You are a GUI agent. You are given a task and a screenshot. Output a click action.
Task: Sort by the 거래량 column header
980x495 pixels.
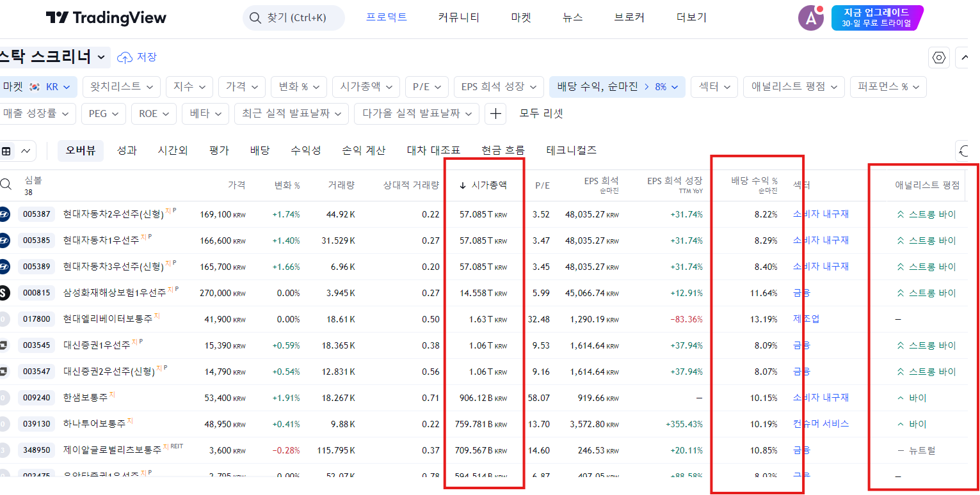[x=341, y=185]
